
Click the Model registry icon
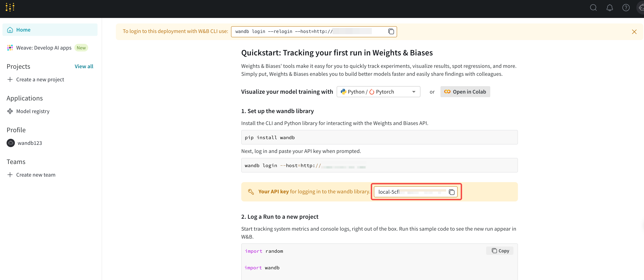tap(10, 111)
